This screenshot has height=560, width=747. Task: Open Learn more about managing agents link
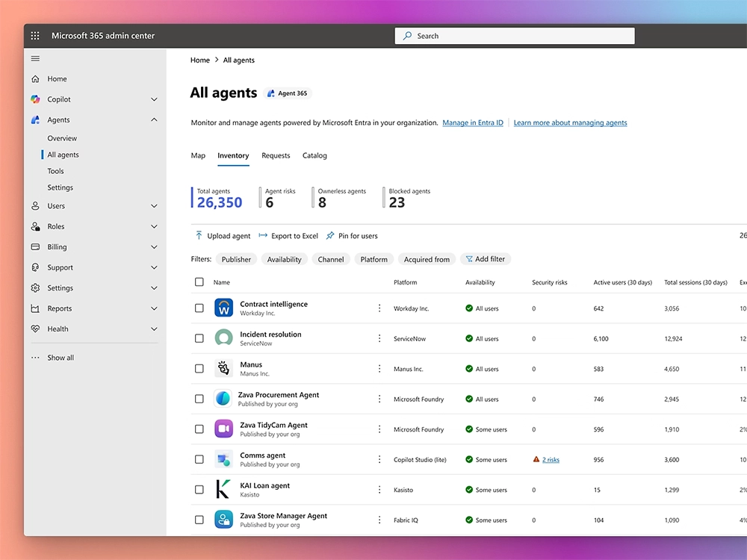(x=570, y=122)
